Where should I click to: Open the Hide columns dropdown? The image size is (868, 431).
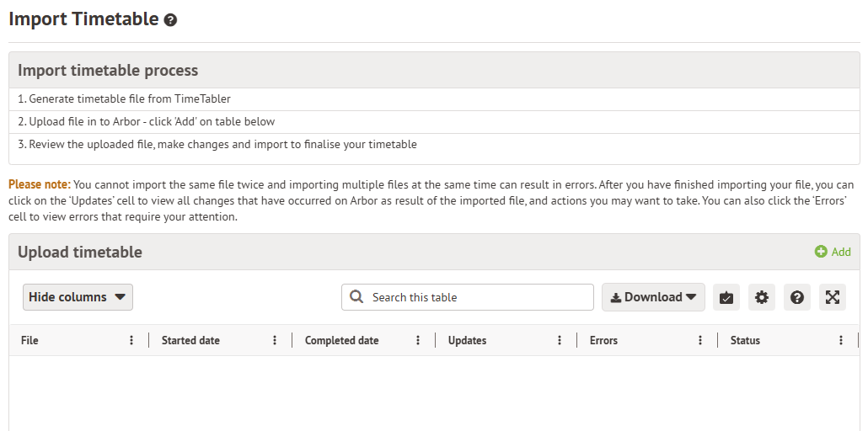(78, 297)
